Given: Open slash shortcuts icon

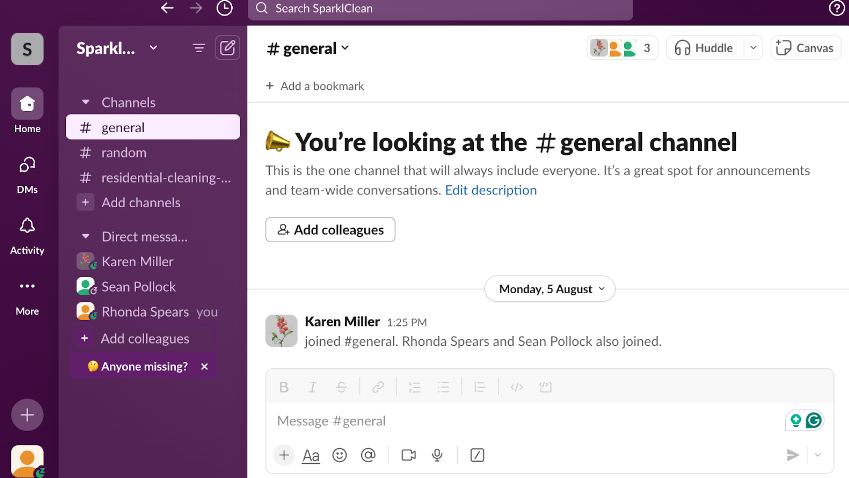Looking at the screenshot, I should pyautogui.click(x=477, y=455).
